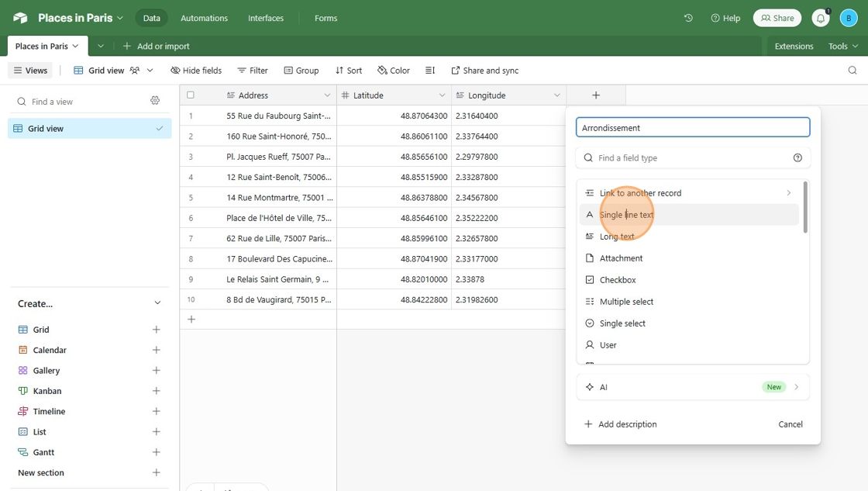Open view settings gear icon
Screen dimensions: 868x491
155,101
